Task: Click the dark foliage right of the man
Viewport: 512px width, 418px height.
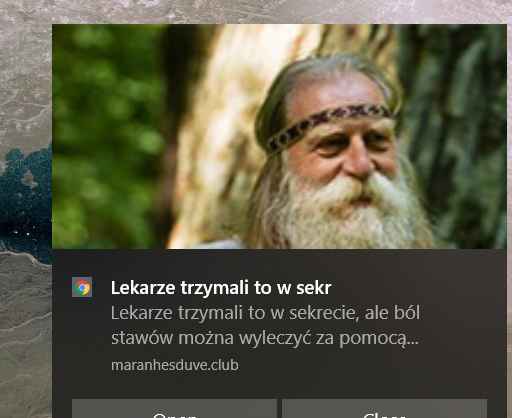Action: coord(467,133)
